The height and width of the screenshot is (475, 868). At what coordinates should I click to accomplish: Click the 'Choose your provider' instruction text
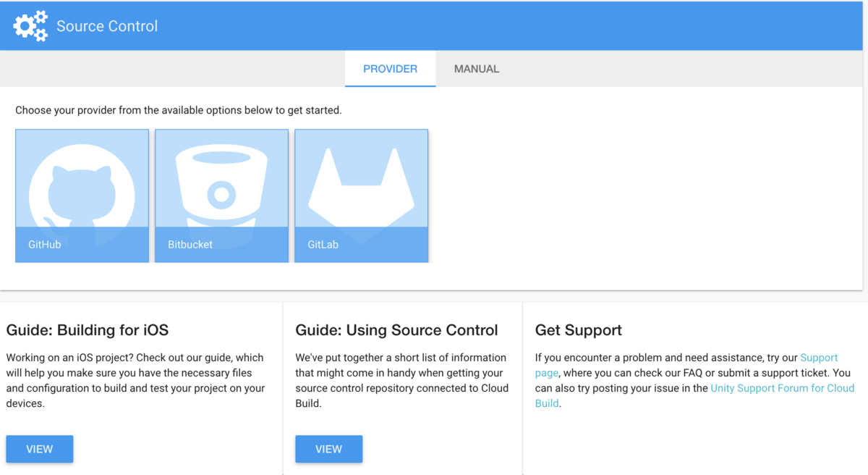pos(179,111)
